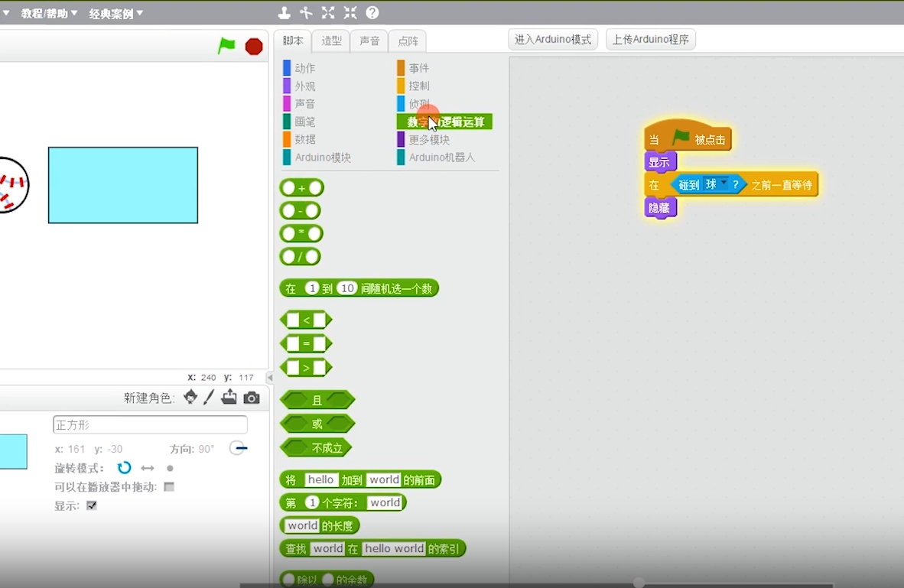
Task: Open the 球 dropdown in the sensing block
Action: tap(716, 184)
